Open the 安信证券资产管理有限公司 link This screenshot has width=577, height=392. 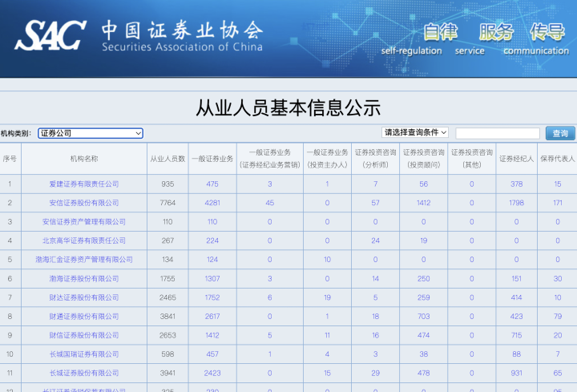point(84,221)
